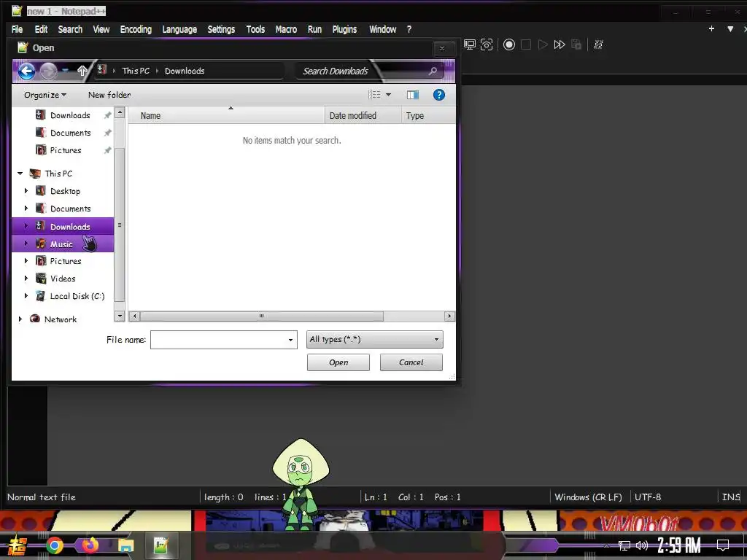Run macro multiple times with double-arrow icon

pyautogui.click(x=560, y=44)
